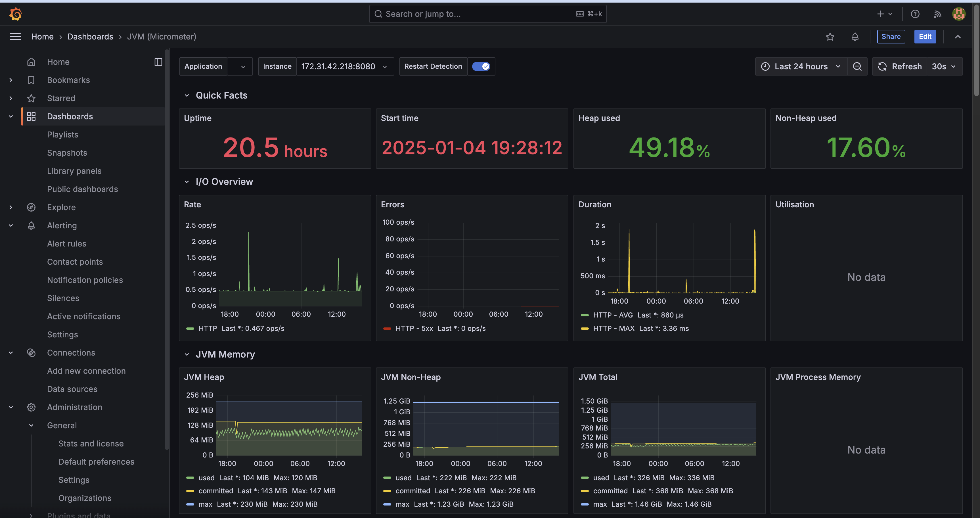Click the Bookmarks icon in sidebar
Image resolution: width=980 pixels, height=518 pixels.
point(31,80)
